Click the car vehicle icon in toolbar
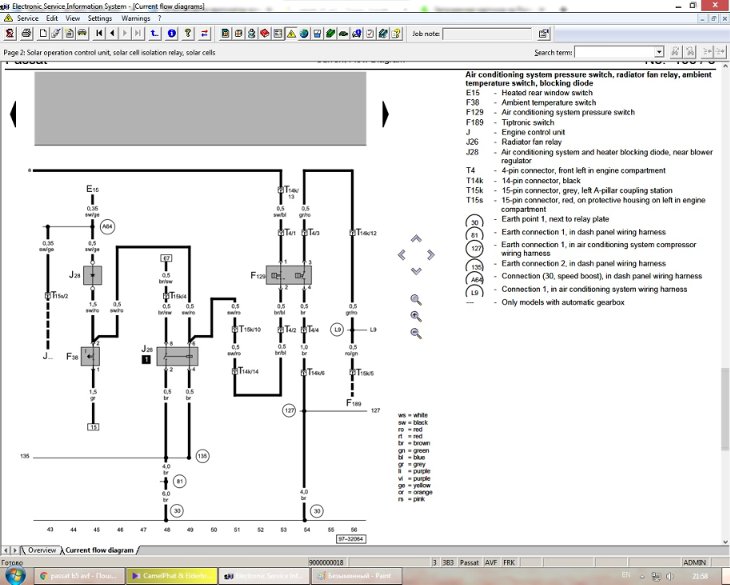 click(82, 34)
